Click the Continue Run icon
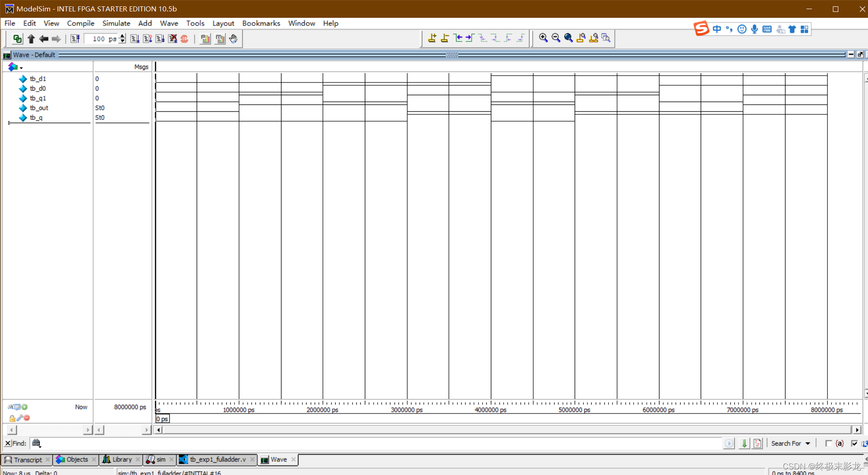 click(147, 39)
